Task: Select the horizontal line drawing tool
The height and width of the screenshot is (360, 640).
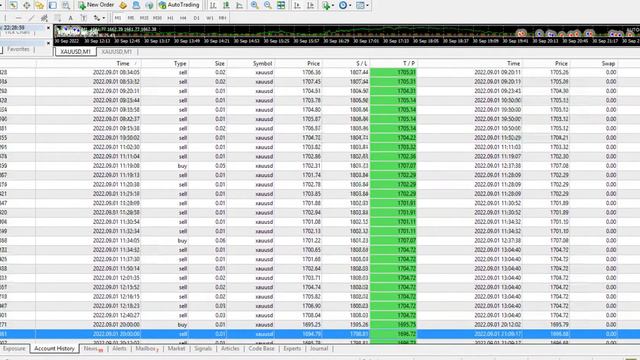Action: [x=18, y=18]
